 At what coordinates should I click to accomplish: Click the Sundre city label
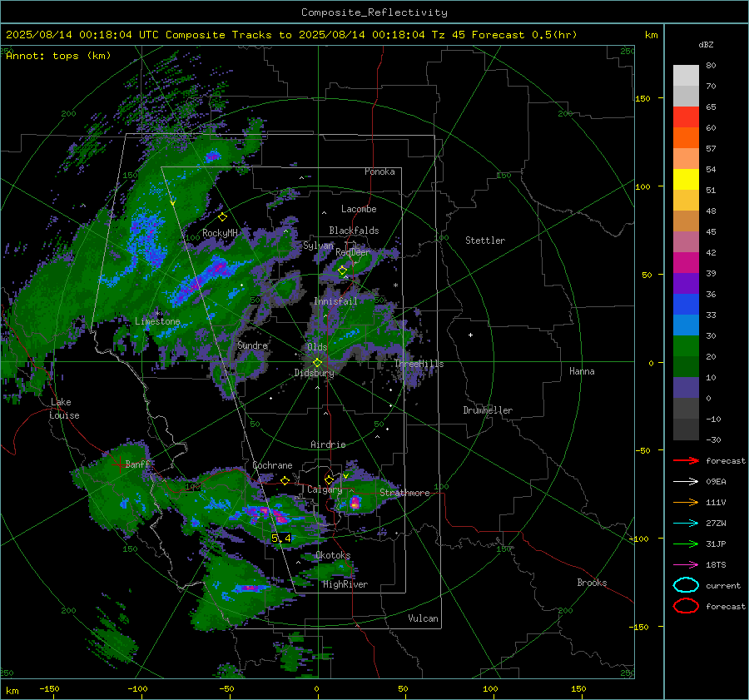pos(253,345)
